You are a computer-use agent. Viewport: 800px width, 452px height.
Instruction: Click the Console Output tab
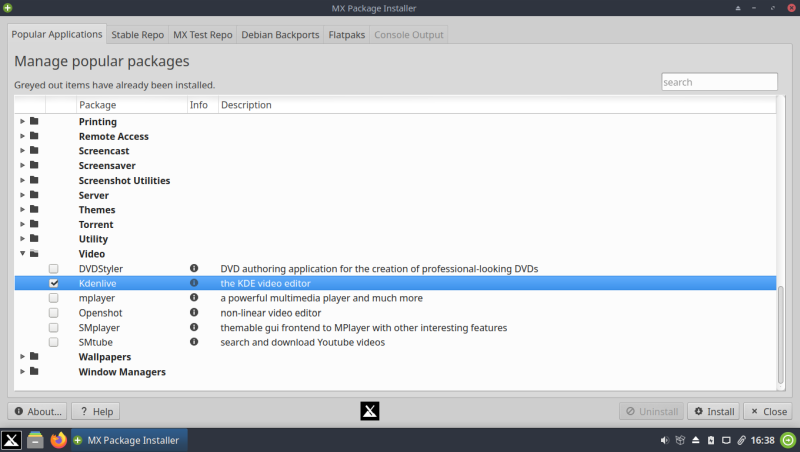pyautogui.click(x=409, y=35)
